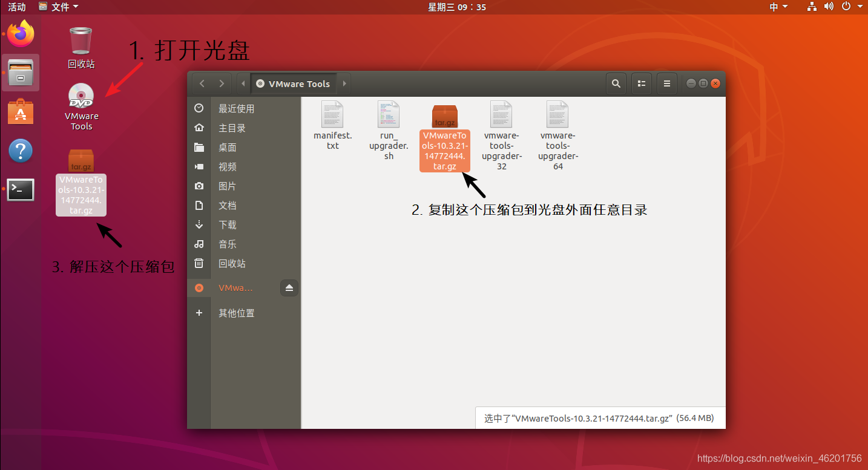The image size is (868, 470).
Task: Launch Ubuntu Software from the dock
Action: click(x=21, y=112)
